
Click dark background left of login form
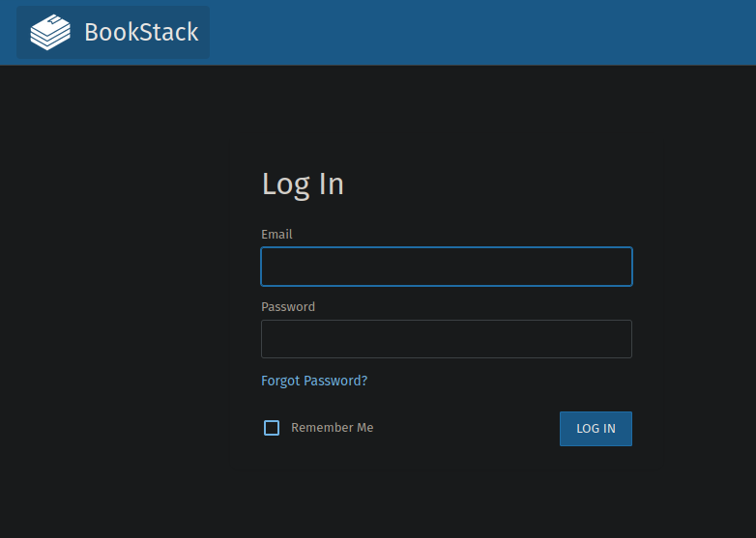116,290
